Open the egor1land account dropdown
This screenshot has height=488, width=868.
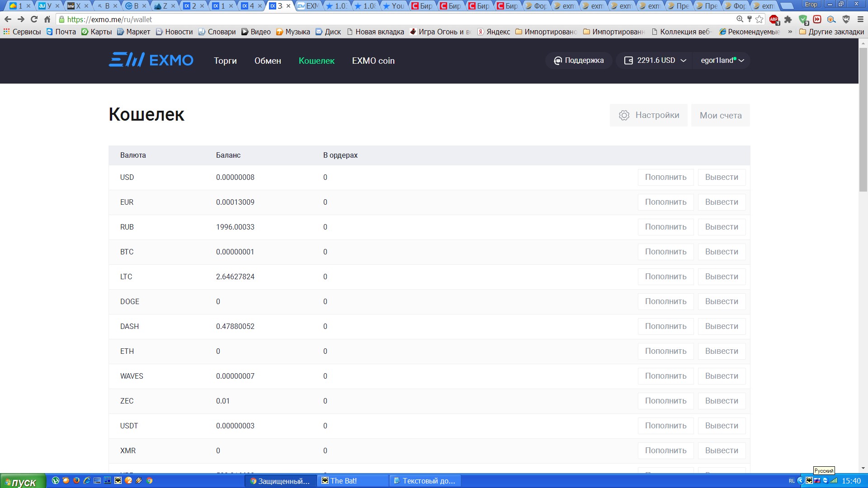pos(722,61)
